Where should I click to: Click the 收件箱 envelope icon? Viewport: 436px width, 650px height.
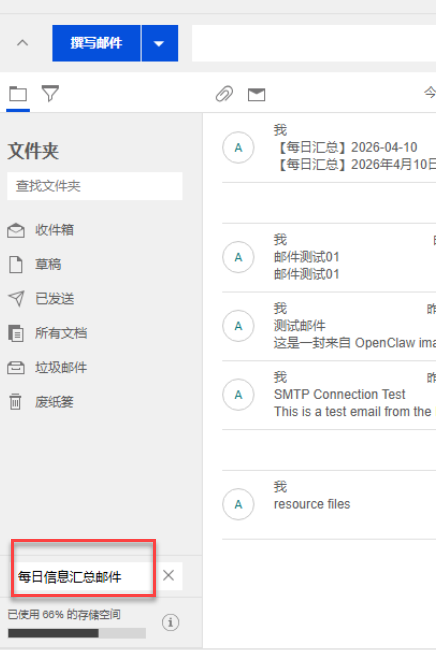(16, 230)
